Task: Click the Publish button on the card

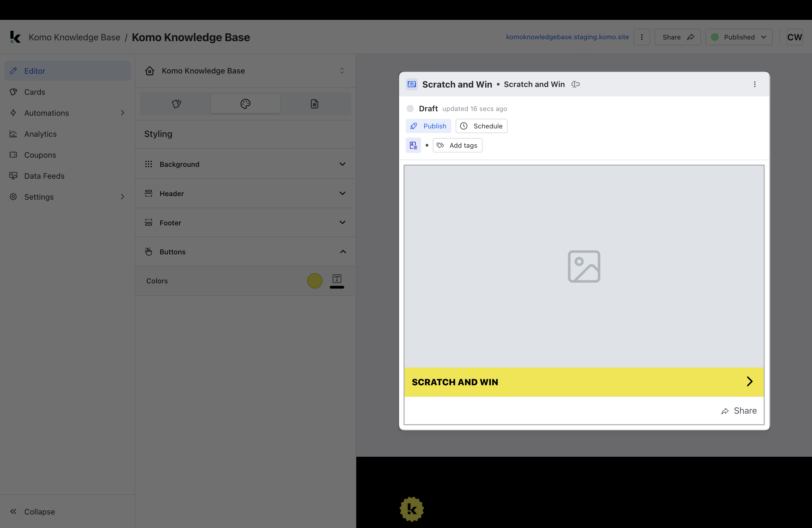Action: pyautogui.click(x=428, y=126)
